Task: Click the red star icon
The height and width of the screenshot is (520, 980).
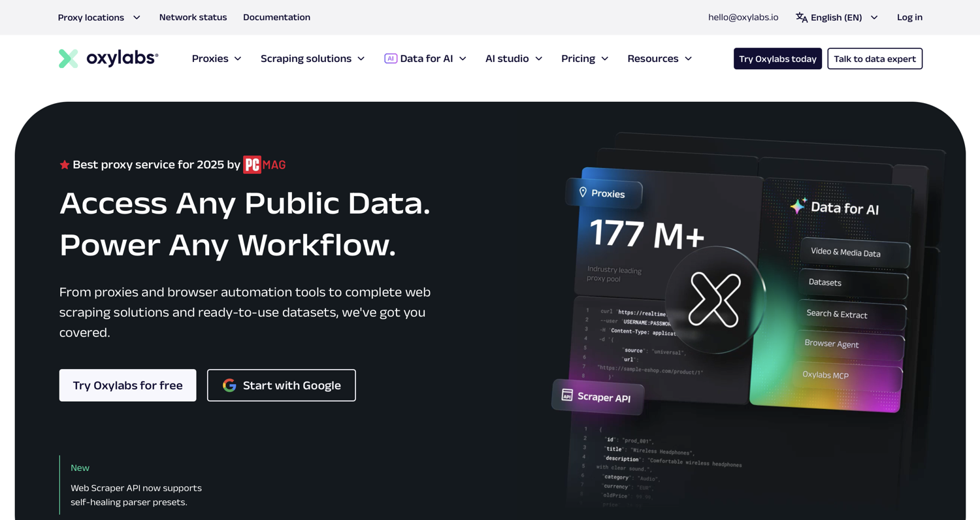Action: 64,165
